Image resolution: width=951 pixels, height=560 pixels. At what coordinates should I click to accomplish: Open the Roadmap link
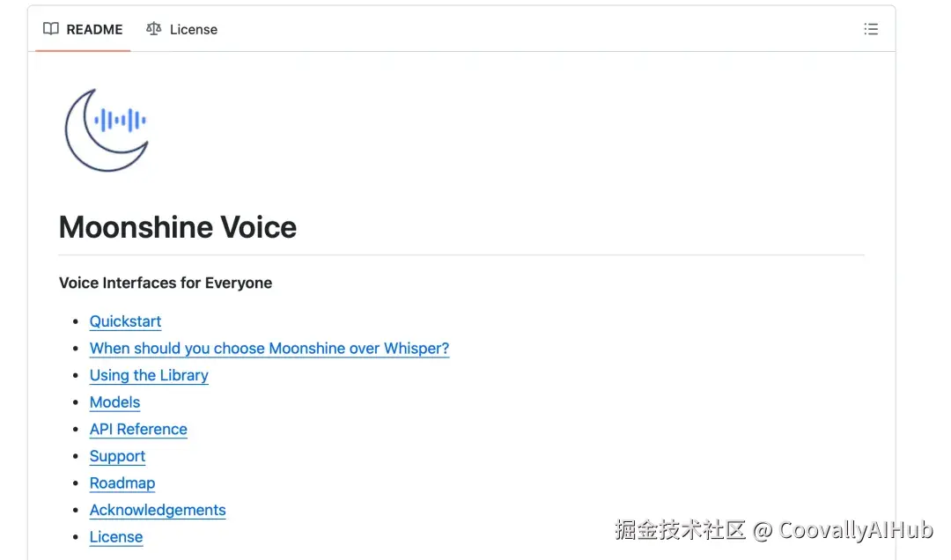(x=122, y=483)
